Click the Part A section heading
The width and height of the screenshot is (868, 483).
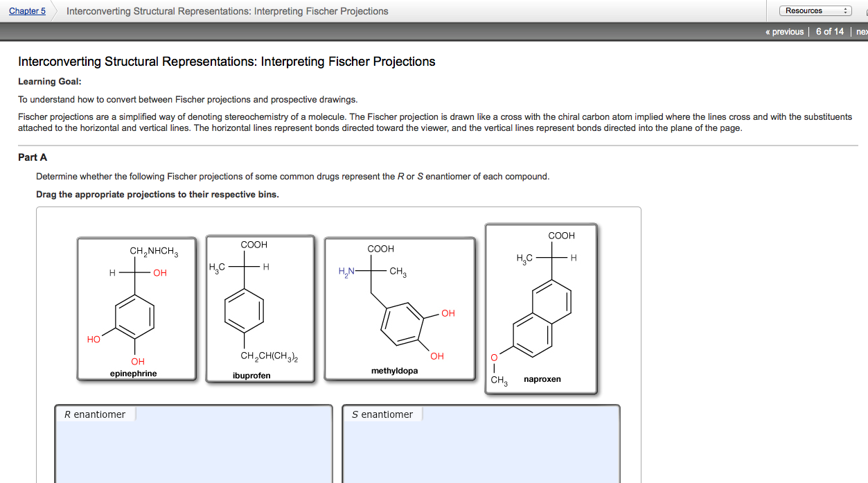point(31,157)
